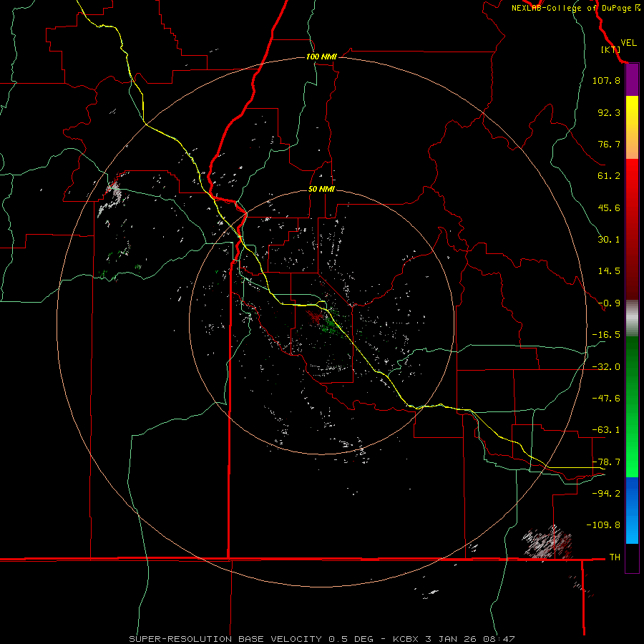The image size is (644, 644).
Task: Select the 92.3 velocity scale value
Action: tap(609, 112)
